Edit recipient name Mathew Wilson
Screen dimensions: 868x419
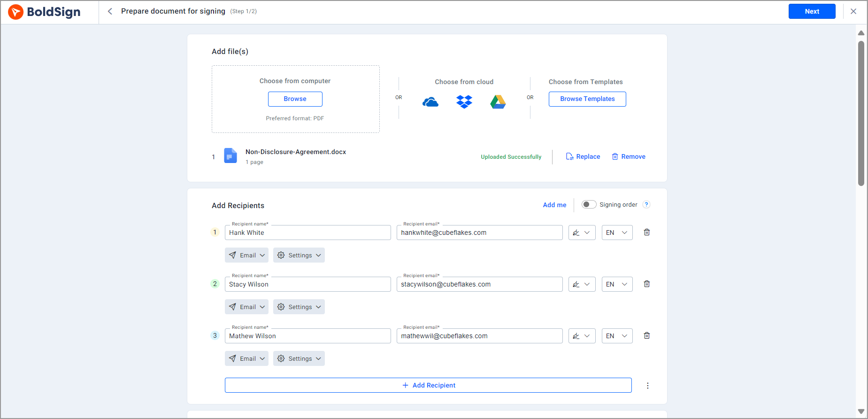pos(308,336)
